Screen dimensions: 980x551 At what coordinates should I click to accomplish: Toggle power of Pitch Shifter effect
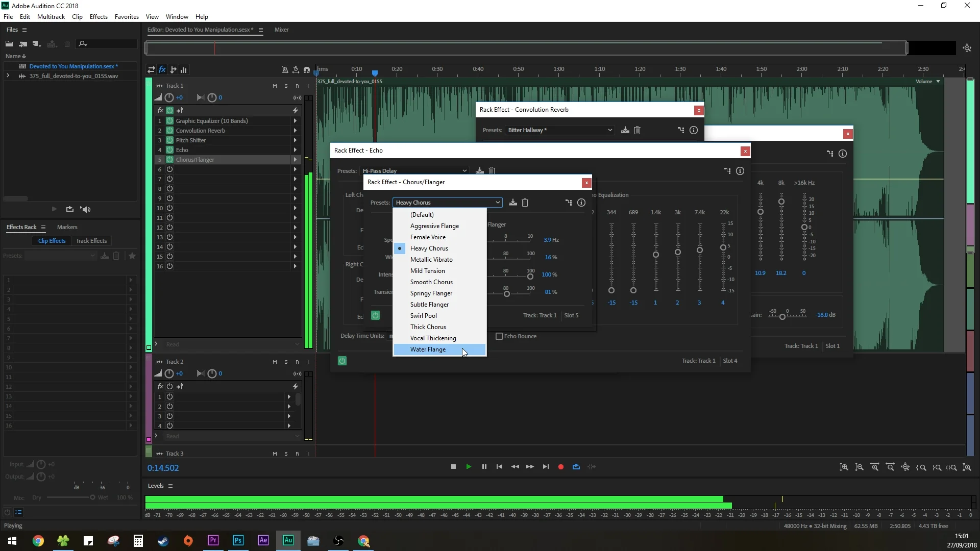click(x=170, y=140)
